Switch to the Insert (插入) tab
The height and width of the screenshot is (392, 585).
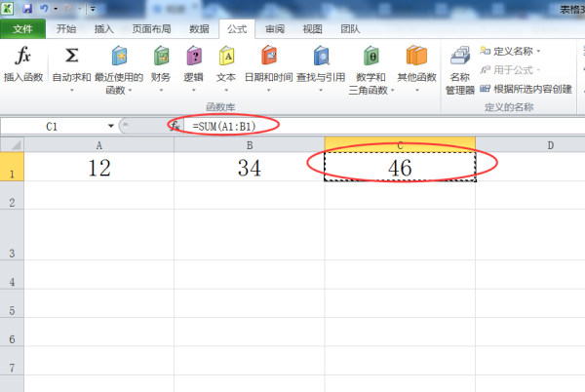tap(104, 29)
